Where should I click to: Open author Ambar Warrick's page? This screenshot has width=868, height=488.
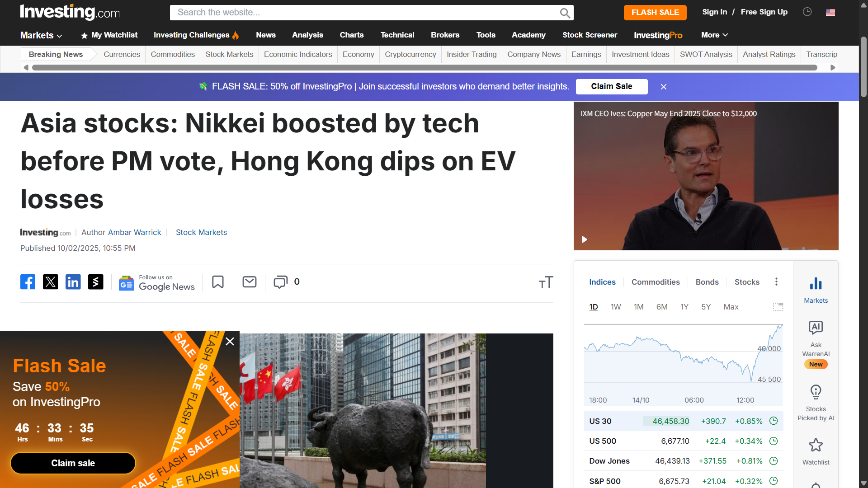(134, 232)
